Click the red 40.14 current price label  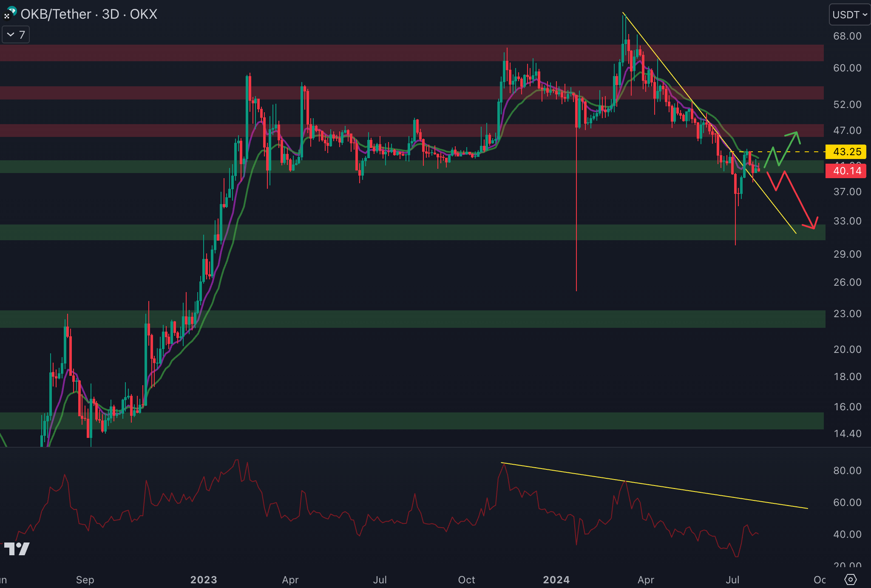[x=846, y=171]
